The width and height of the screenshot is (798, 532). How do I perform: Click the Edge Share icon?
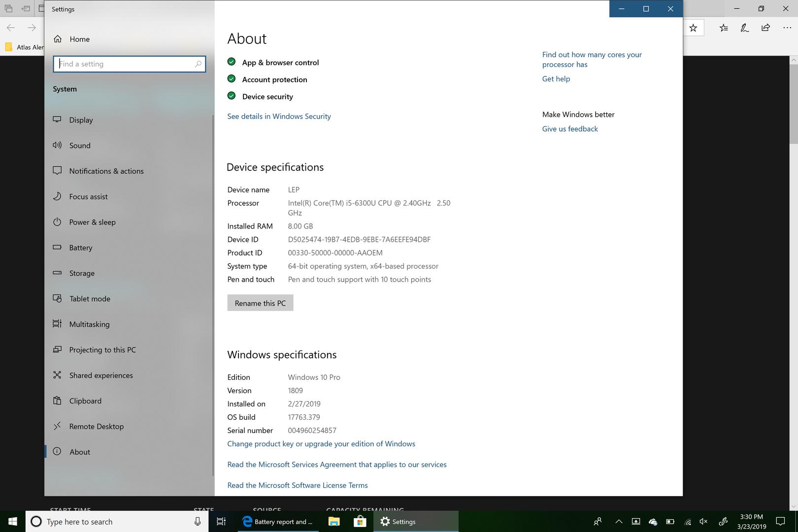coord(766,28)
